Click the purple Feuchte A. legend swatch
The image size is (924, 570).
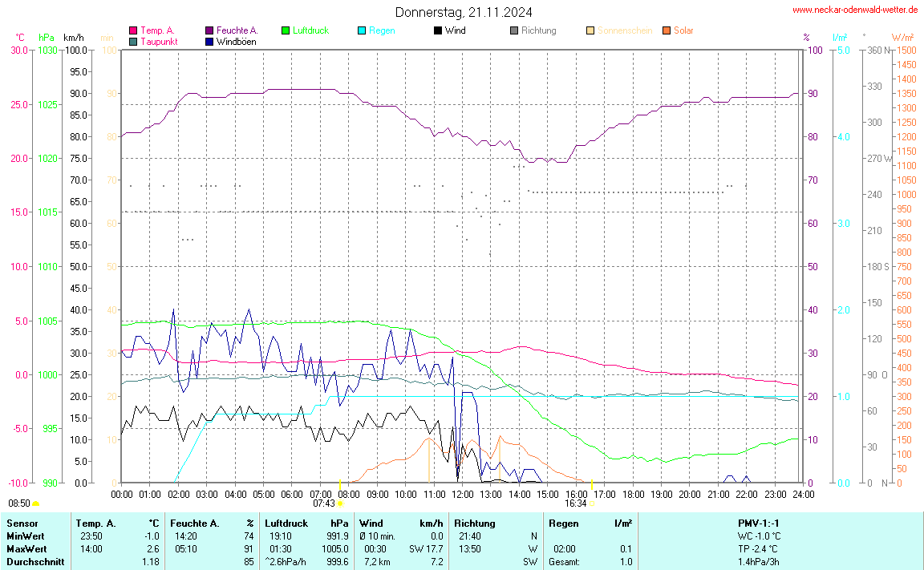(x=210, y=31)
